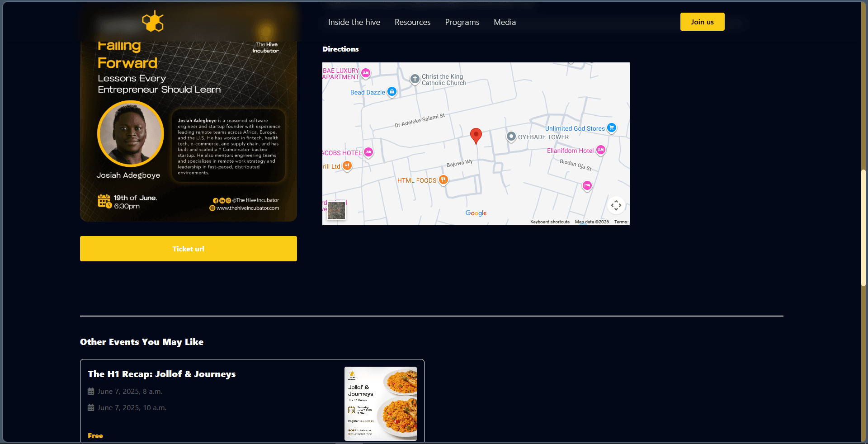Click the Bead Dazzle shop marker
Screen dimensions: 868x444
(392, 92)
